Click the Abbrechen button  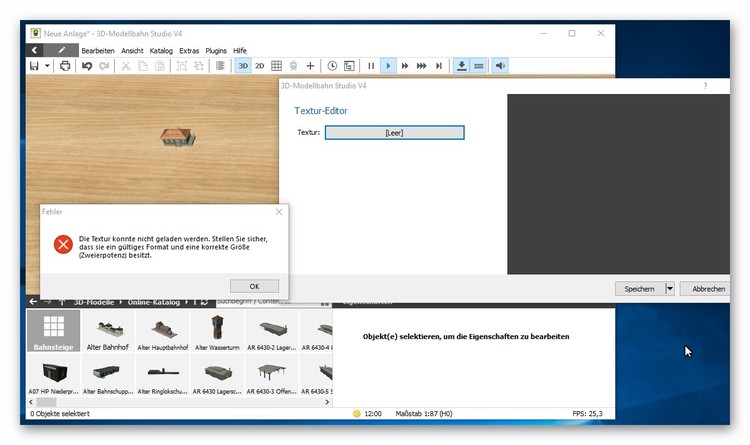(707, 288)
